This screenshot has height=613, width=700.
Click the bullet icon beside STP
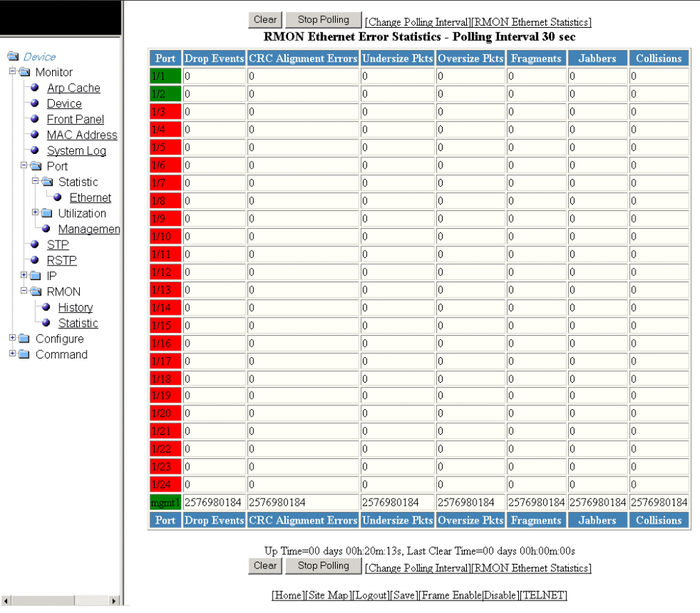(x=35, y=244)
